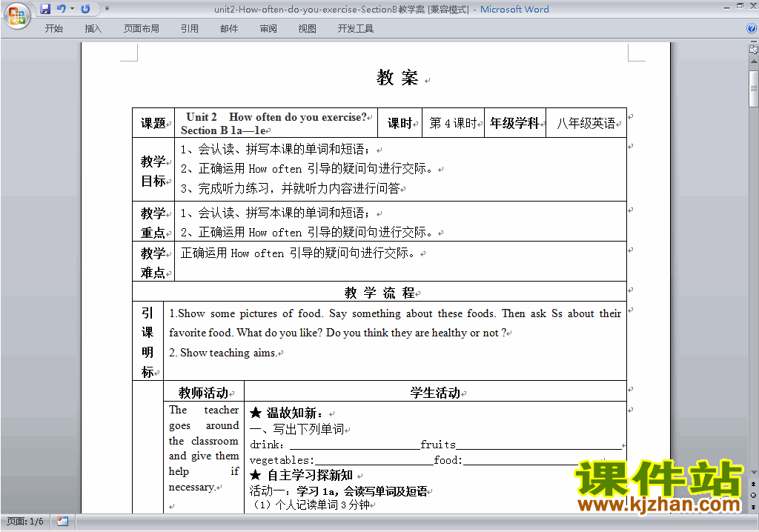Viewport: 759px width, 532px height.
Task: Click the 第4课时 table cell
Action: click(453, 124)
